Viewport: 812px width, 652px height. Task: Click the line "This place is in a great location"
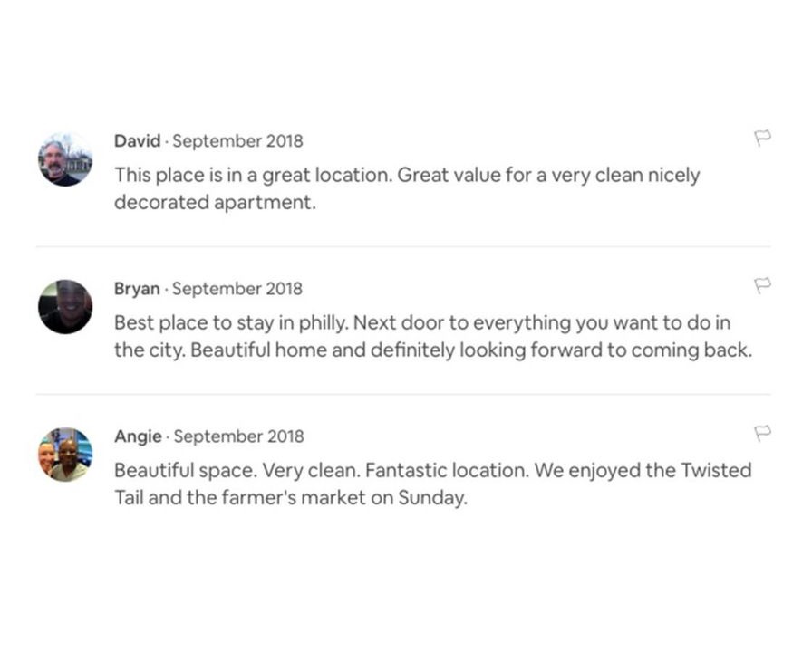[407, 175]
